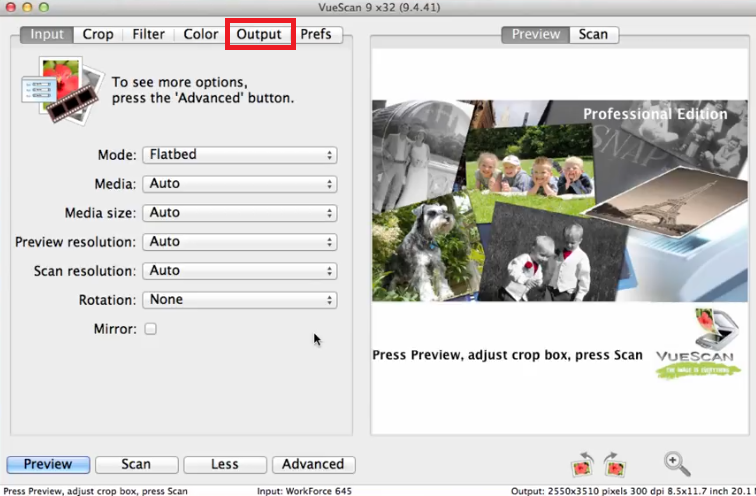Click the VueScan splash preview image

pos(560,201)
